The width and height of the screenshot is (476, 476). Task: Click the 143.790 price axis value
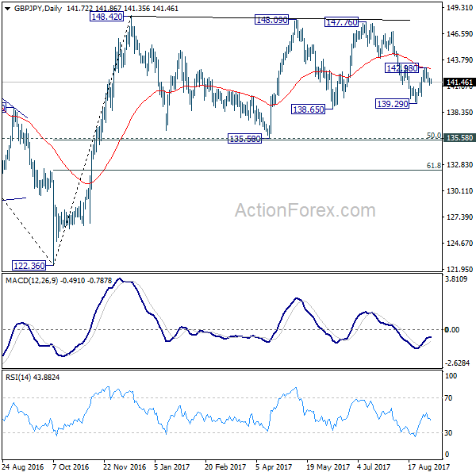459,59
